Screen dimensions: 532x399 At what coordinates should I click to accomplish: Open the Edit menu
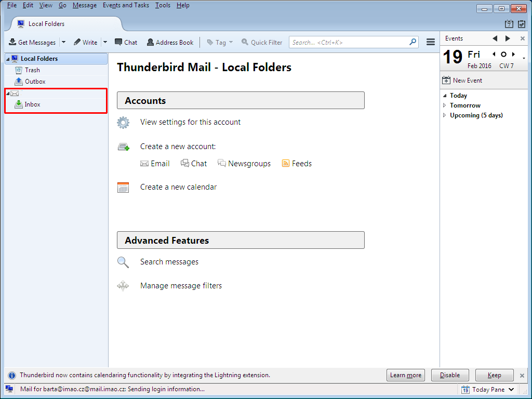[x=28, y=5]
